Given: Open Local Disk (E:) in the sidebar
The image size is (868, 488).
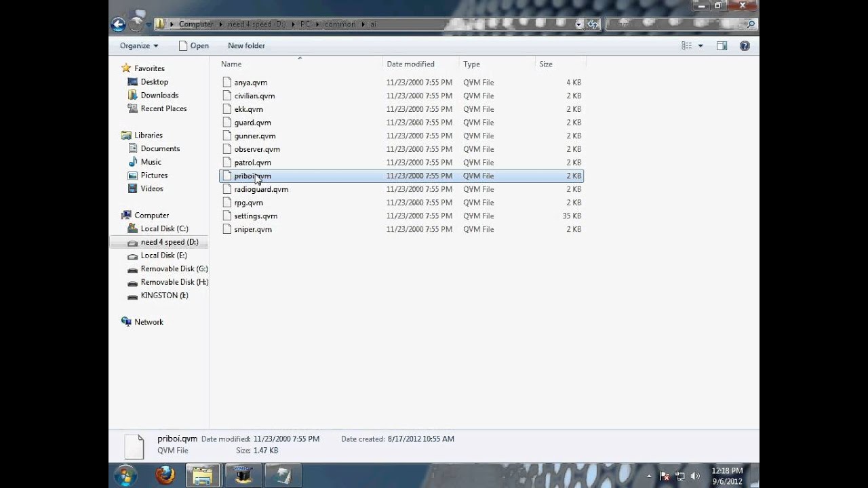Looking at the screenshot, I should click(163, 256).
